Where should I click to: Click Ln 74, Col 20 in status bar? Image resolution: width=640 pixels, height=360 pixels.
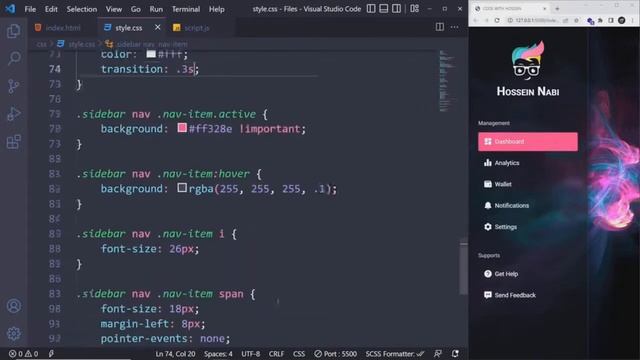176,354
